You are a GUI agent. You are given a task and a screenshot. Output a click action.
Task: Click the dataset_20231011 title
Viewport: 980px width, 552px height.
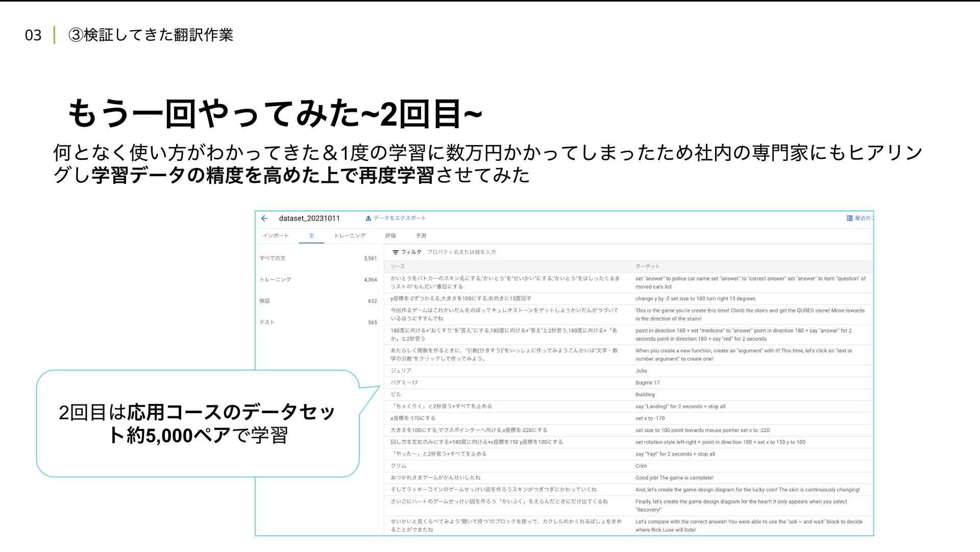coord(309,219)
